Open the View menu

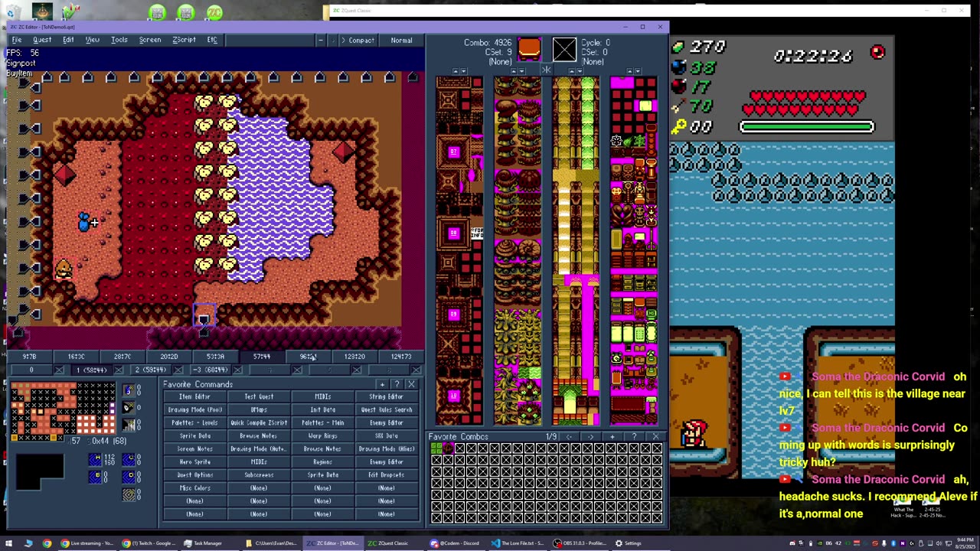93,40
